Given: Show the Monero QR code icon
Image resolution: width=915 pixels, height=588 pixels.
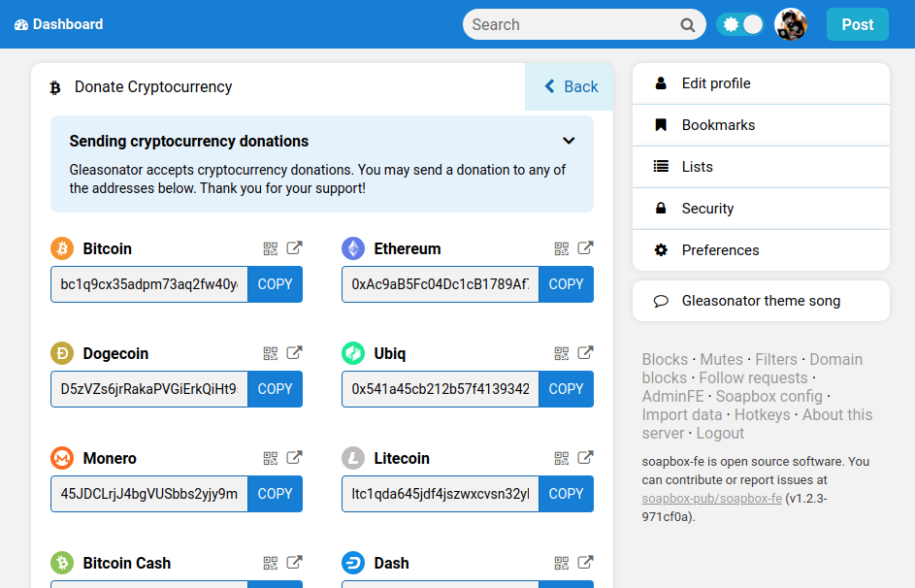Looking at the screenshot, I should [x=271, y=458].
